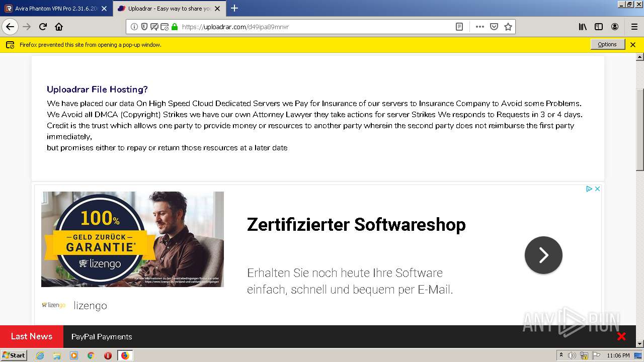Screen dimensions: 644x362
Task: Open AdChoices info on the ad
Action: [x=589, y=189]
